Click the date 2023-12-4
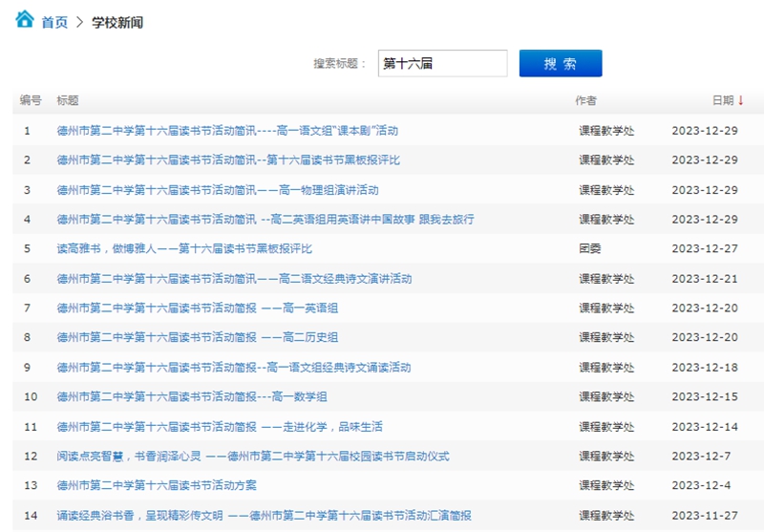 pyautogui.click(x=701, y=485)
